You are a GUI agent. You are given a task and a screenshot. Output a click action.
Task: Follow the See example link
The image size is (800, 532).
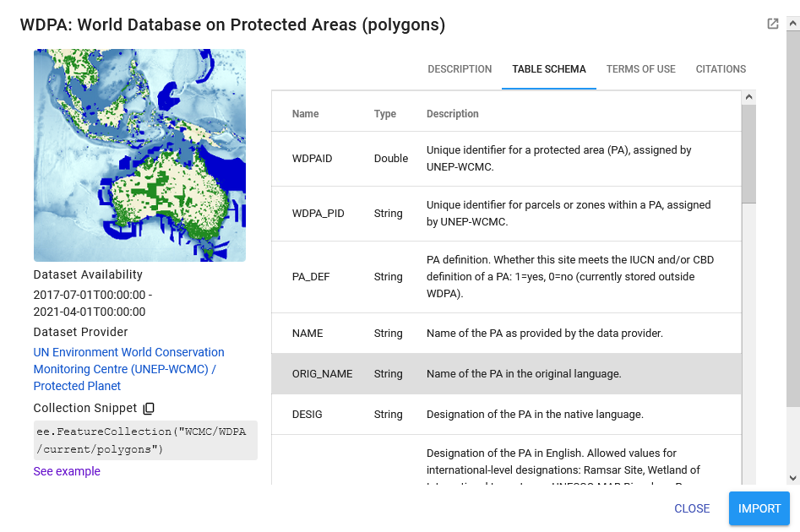[x=67, y=471]
